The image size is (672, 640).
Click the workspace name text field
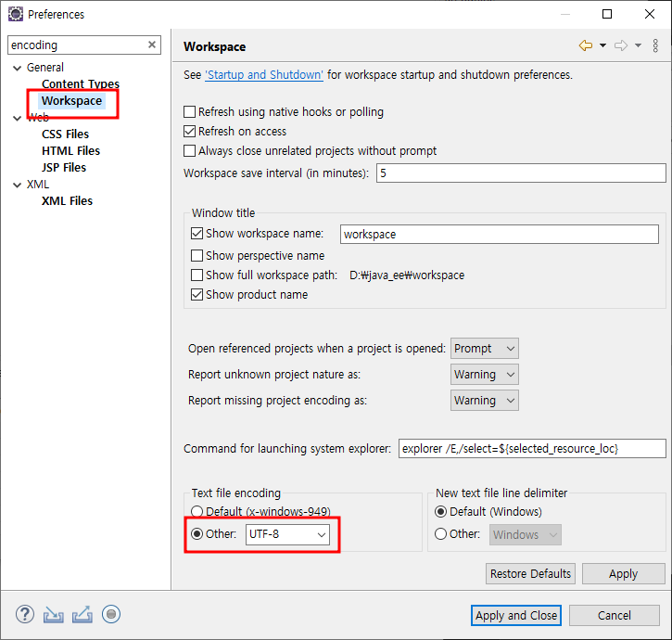[500, 235]
